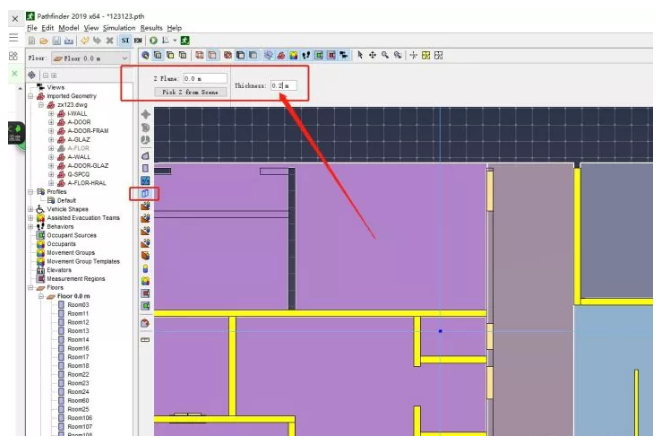Redo the undone action

click(x=97, y=40)
